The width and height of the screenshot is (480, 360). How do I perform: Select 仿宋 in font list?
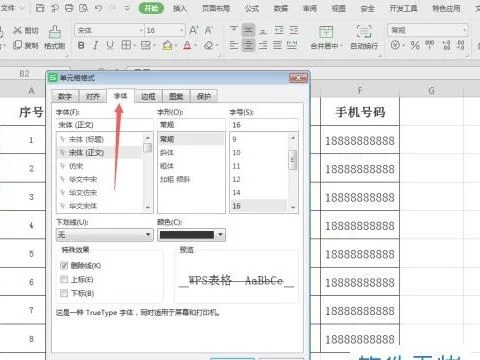pyautogui.click(x=99, y=166)
